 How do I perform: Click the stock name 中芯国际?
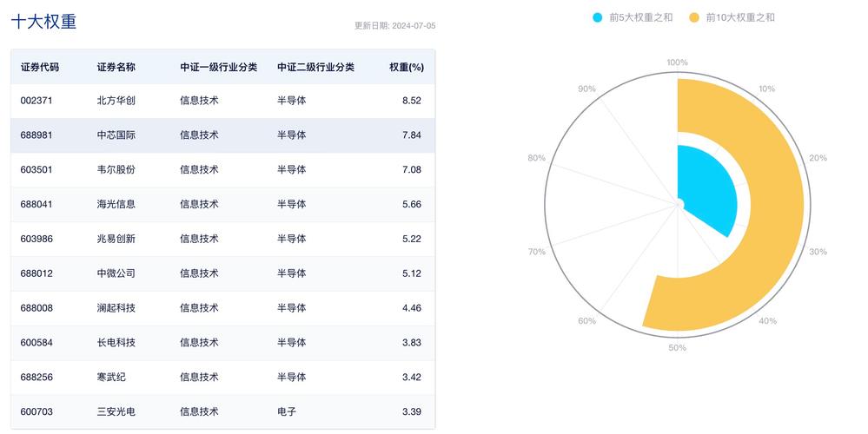click(x=116, y=135)
